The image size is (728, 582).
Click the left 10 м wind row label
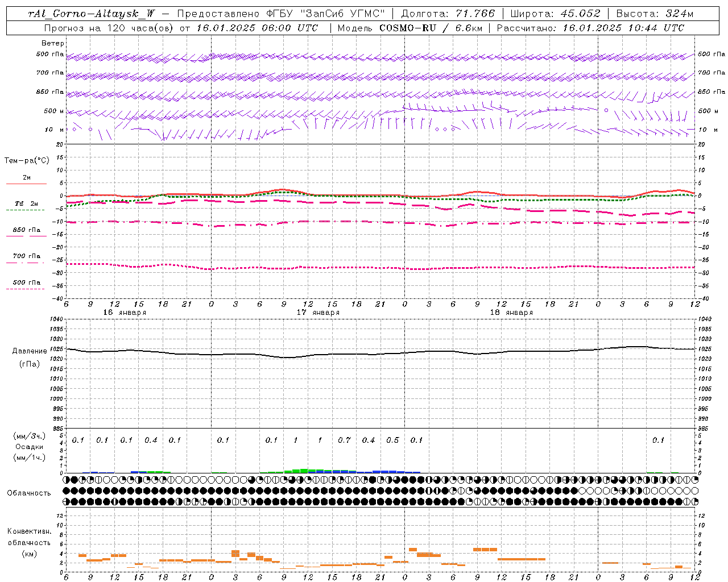(55, 130)
